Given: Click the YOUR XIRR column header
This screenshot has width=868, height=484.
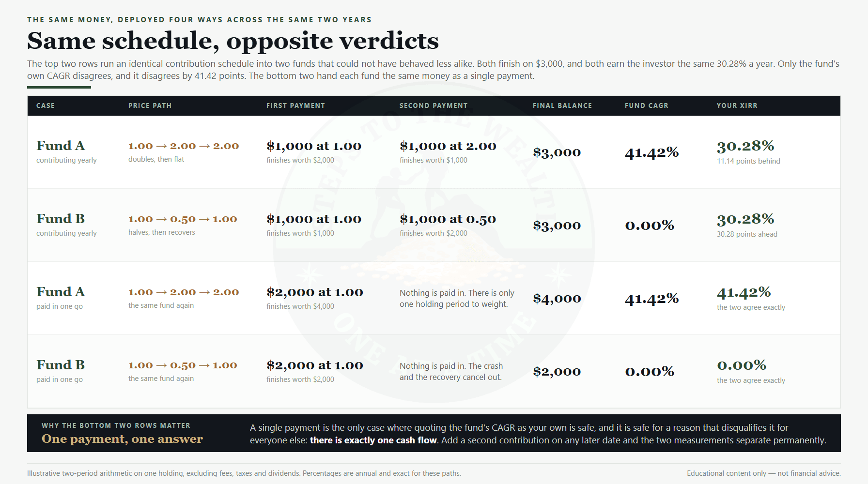Looking at the screenshot, I should (x=737, y=106).
